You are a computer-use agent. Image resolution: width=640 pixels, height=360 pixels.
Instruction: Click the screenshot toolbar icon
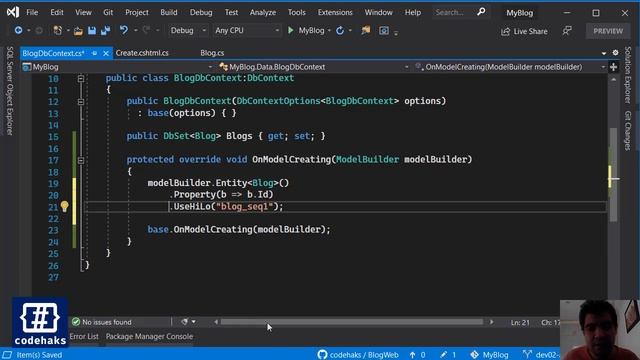tap(384, 31)
